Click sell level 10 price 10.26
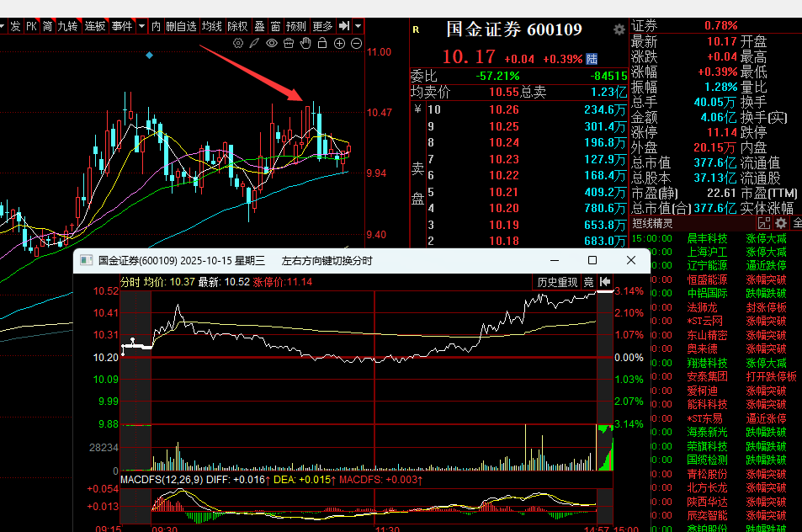 tap(504, 109)
